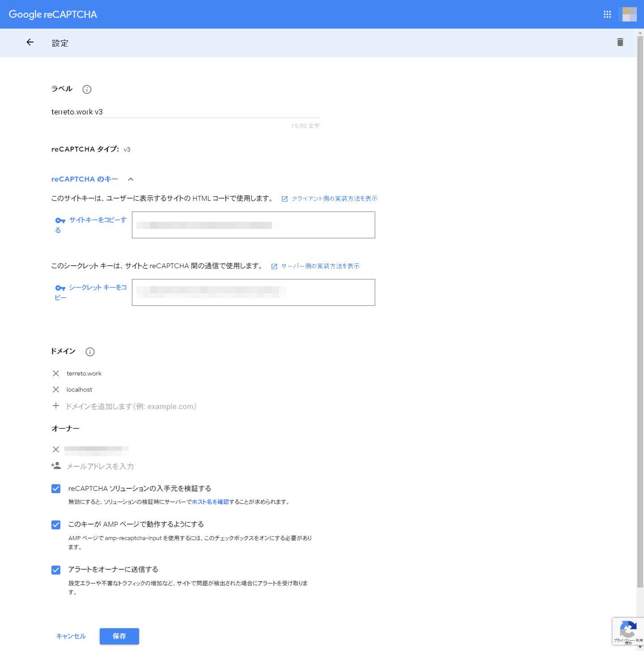
Task: Uncheck reCAPTCHA ソリューションの入手元を検証する
Action: pyautogui.click(x=56, y=489)
